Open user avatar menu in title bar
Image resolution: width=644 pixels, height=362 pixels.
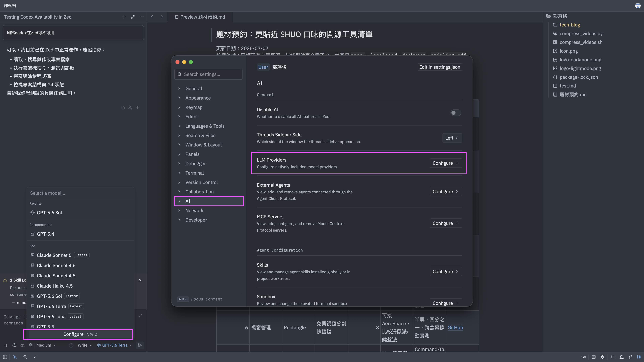point(638,6)
